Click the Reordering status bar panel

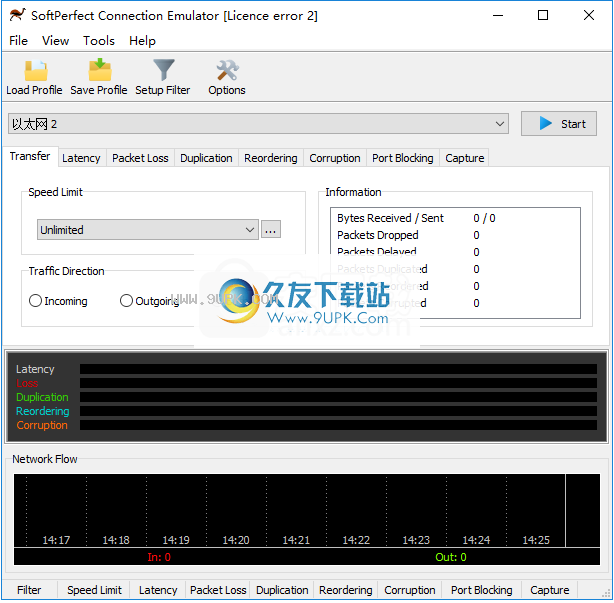pyautogui.click(x=346, y=590)
